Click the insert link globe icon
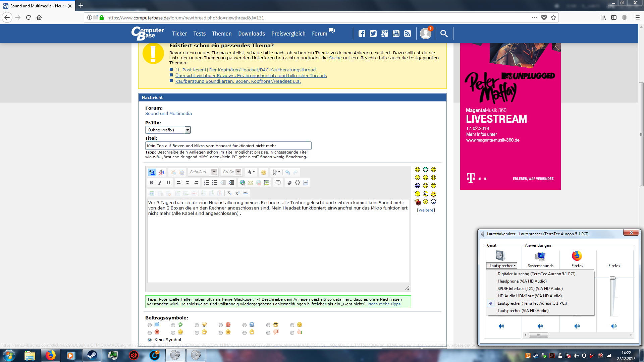The width and height of the screenshot is (644, 362). pos(242,183)
